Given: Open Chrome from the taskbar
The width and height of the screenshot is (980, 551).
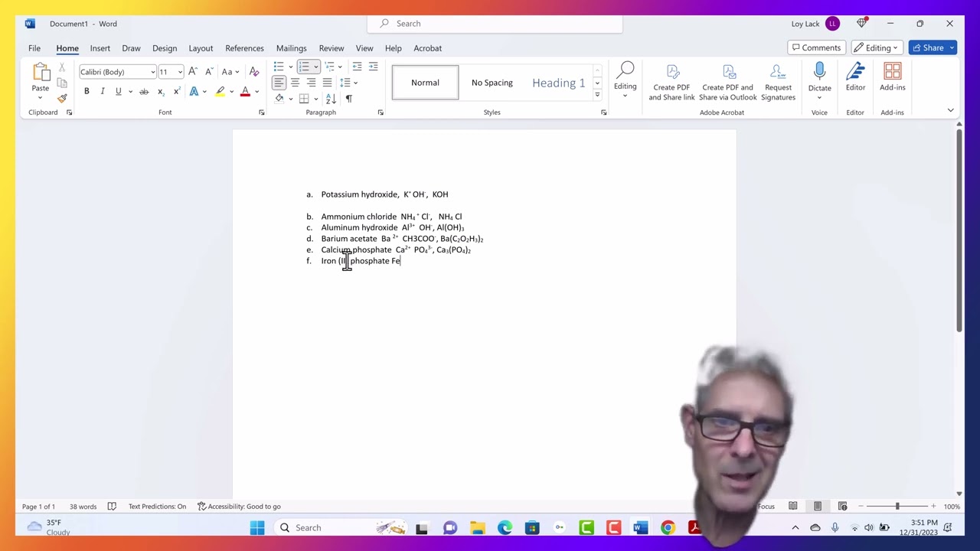Looking at the screenshot, I should pyautogui.click(x=668, y=527).
